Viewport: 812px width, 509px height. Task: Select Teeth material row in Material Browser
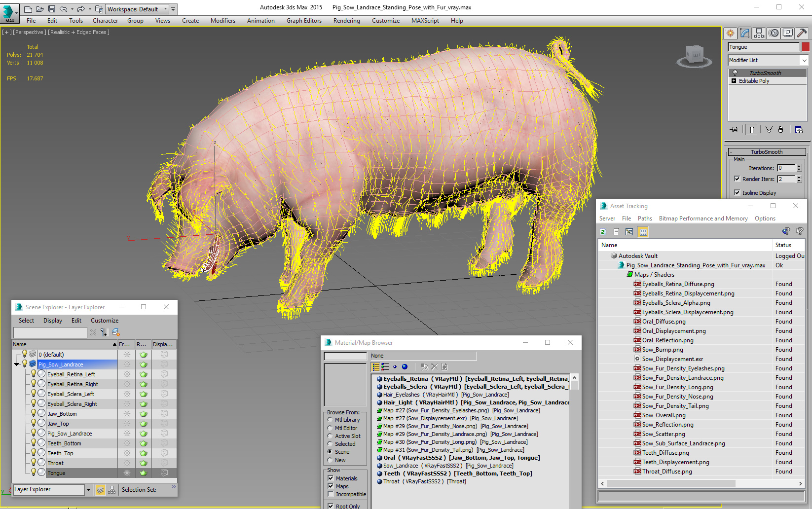457,473
